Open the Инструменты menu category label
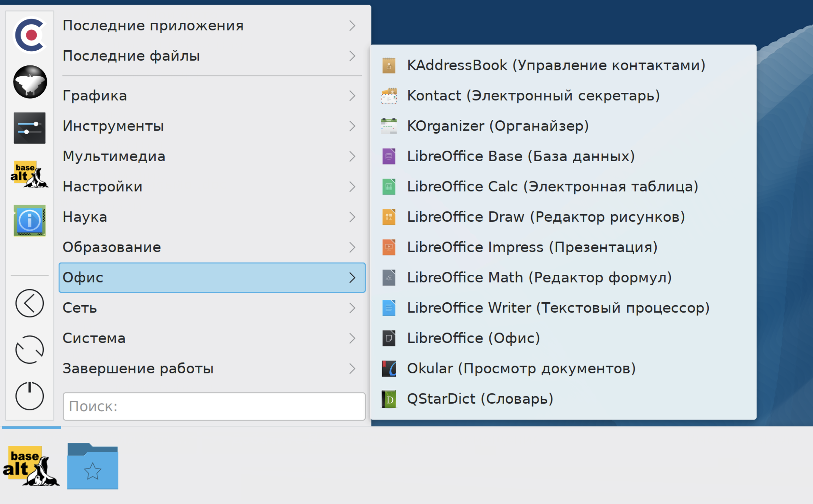Viewport: 813px width, 504px height. tap(113, 126)
